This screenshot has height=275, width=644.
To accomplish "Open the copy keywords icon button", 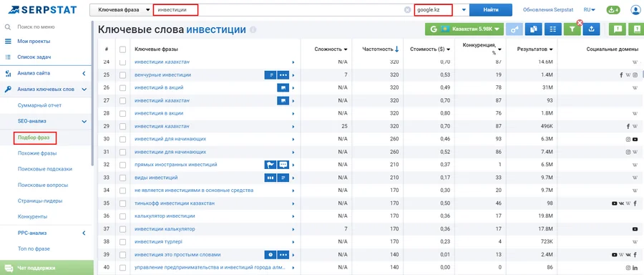I will (534, 29).
